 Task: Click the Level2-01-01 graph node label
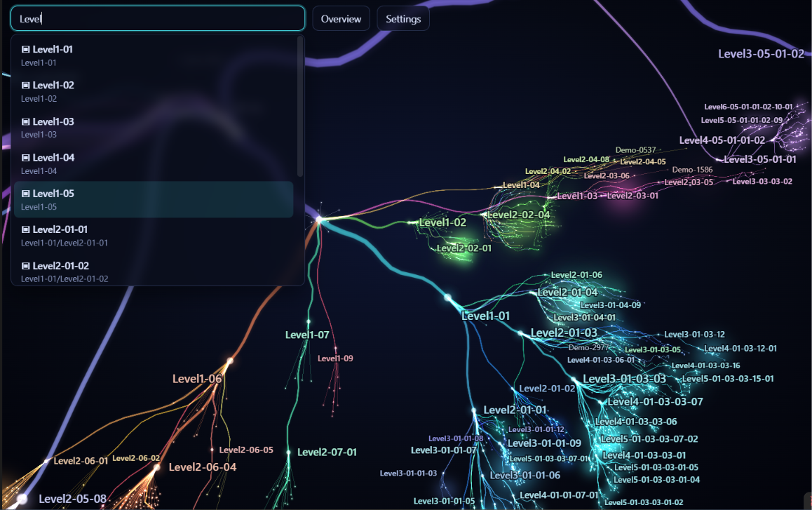coord(515,410)
